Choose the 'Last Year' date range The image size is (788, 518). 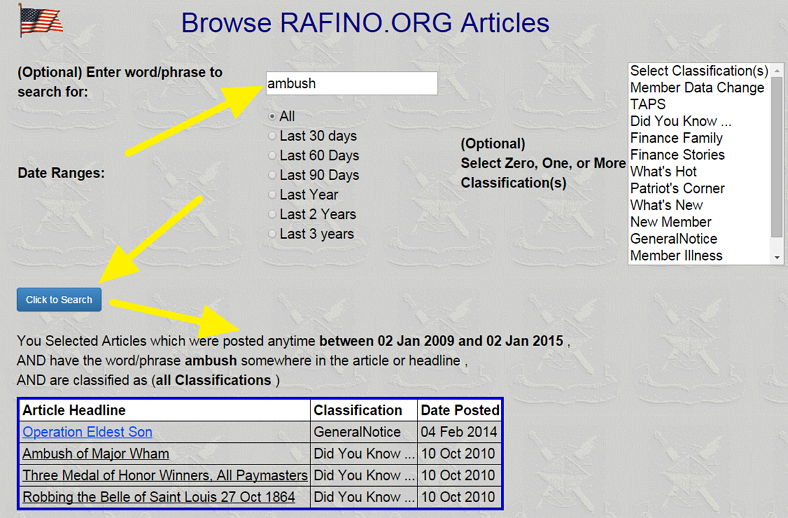tap(272, 195)
